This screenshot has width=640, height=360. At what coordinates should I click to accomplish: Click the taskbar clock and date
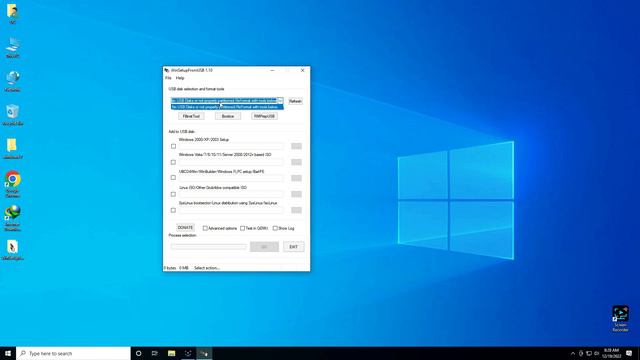coord(611,353)
